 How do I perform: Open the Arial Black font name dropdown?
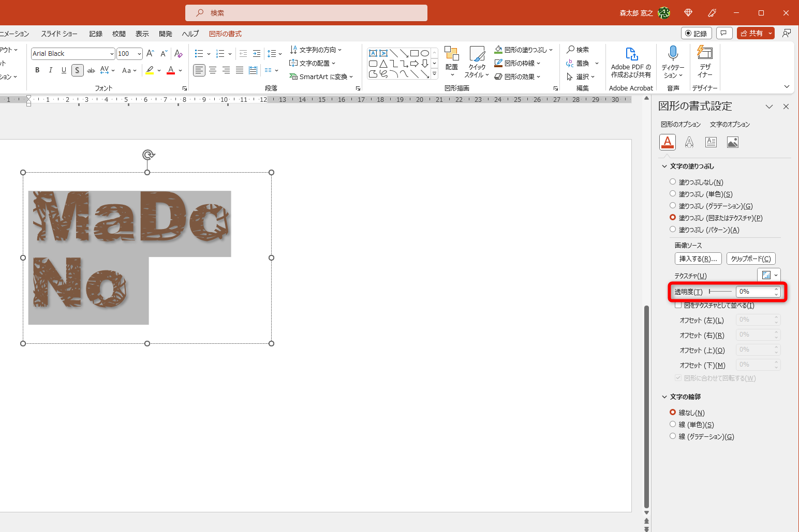tap(112, 54)
